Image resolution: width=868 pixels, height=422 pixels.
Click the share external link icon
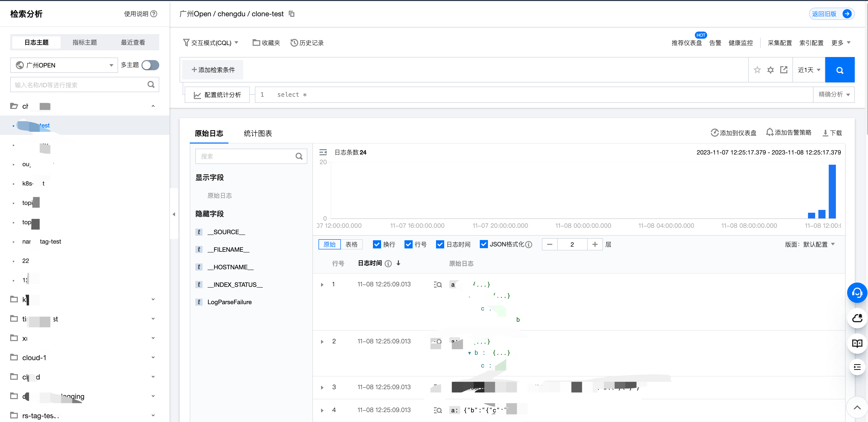pyautogui.click(x=784, y=70)
